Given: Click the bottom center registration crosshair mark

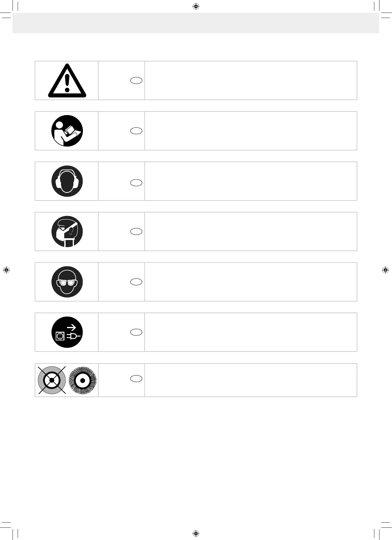Looking at the screenshot, I should (196, 533).
